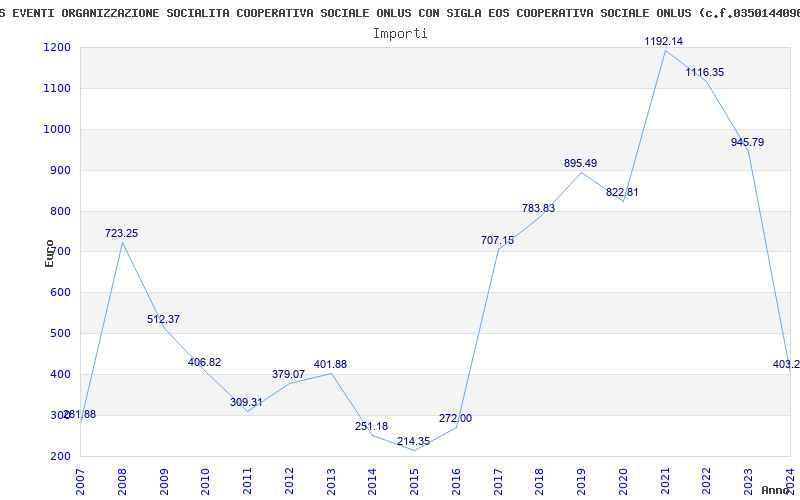Screen dimensions: 800x500
Task: Click the 2008 x-axis year
Action: click(122, 482)
